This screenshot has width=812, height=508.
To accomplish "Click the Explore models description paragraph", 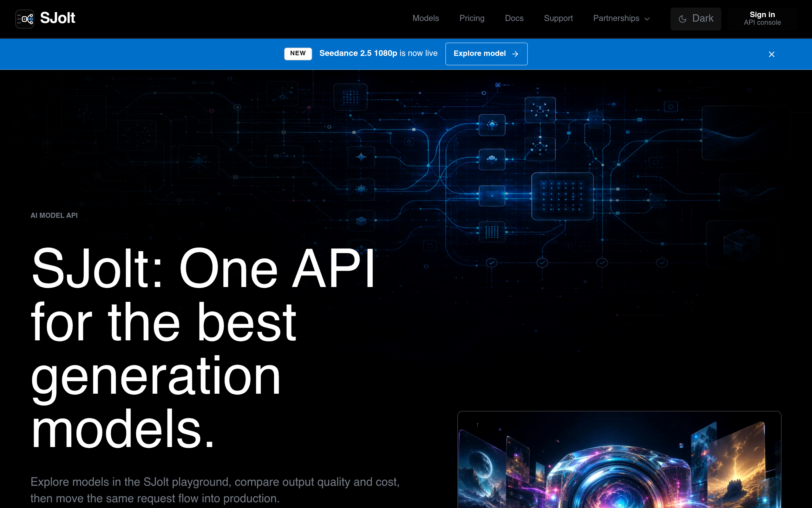I will (x=215, y=490).
